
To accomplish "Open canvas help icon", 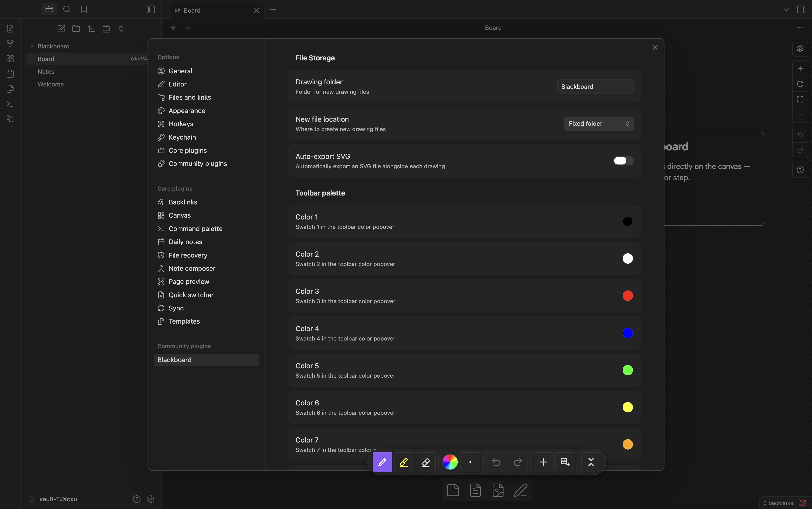I will tap(800, 170).
